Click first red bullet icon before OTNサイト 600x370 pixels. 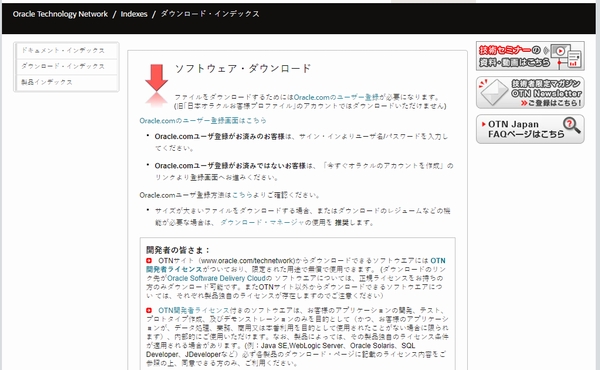[x=149, y=261]
